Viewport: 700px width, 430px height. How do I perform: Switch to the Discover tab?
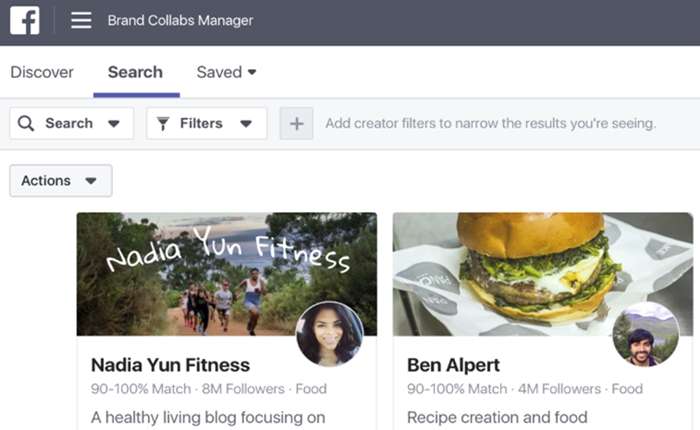[42, 72]
